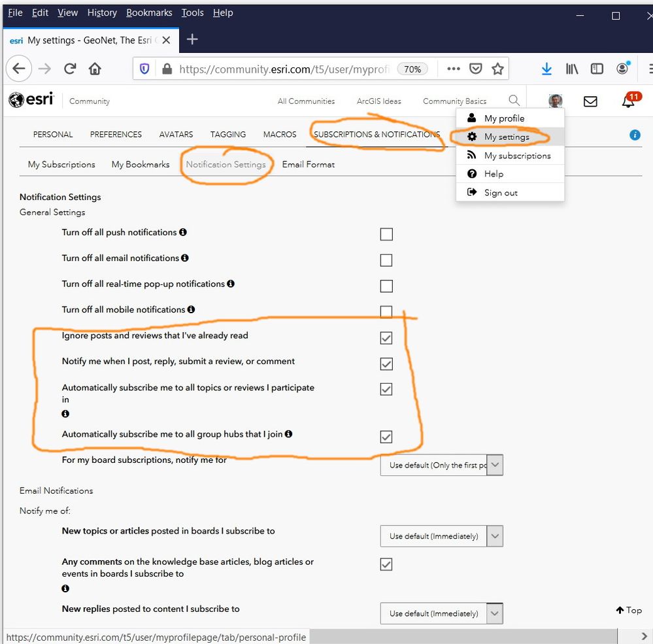Viewport: 653px width, 644px height.
Task: Click info icon beside push notifications
Action: click(x=183, y=232)
